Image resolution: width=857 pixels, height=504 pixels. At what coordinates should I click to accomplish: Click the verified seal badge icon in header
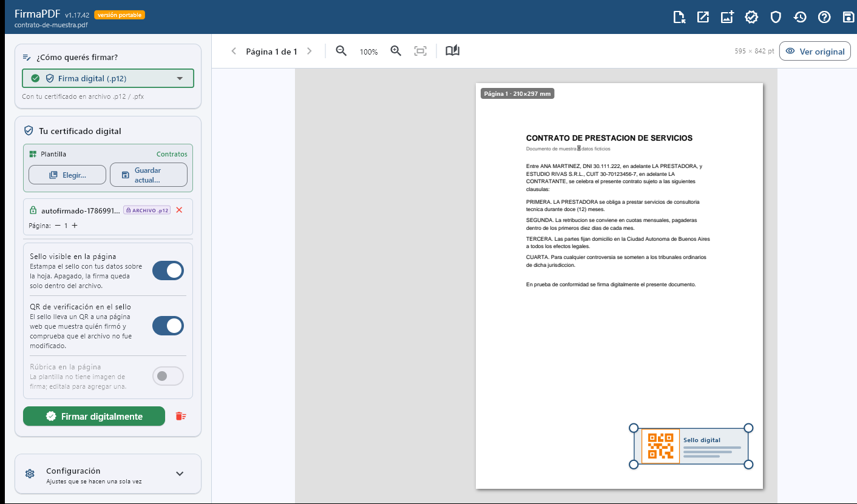coord(751,17)
